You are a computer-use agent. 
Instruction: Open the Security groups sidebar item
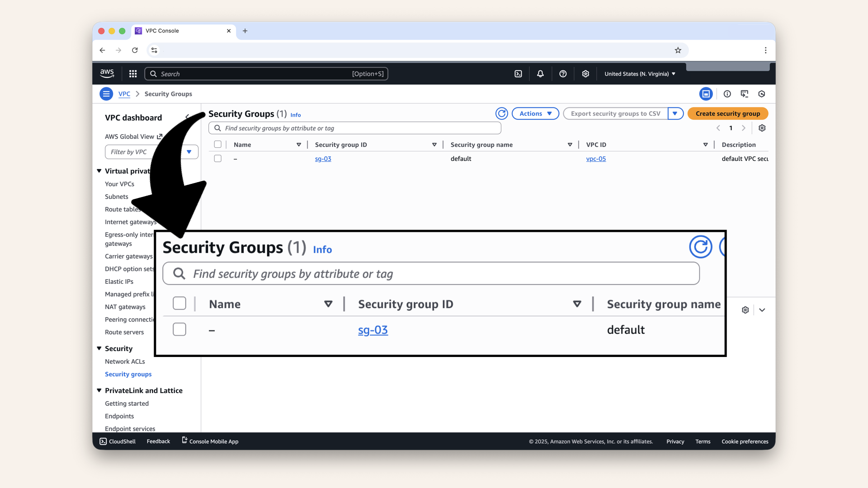coord(128,374)
